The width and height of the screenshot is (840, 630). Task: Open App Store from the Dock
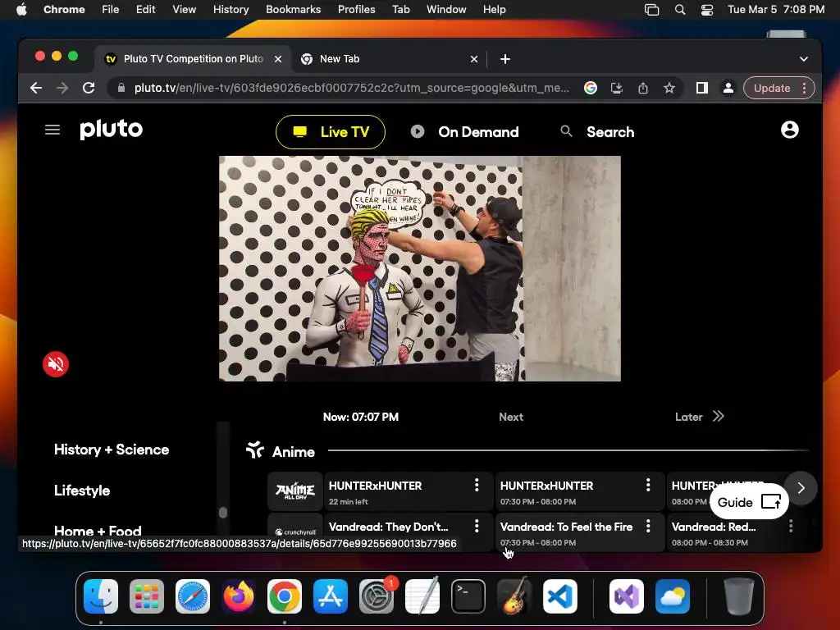tap(331, 596)
